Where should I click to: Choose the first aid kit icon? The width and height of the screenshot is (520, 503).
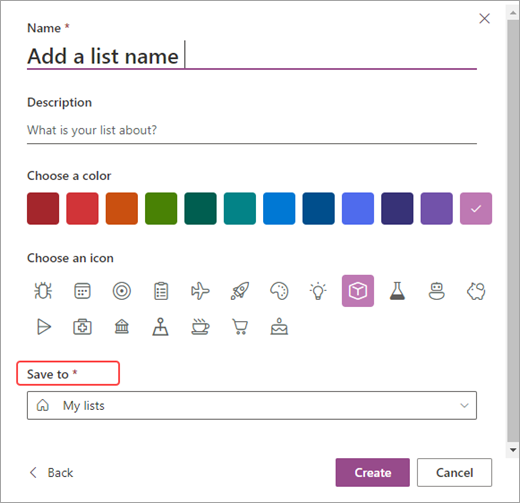click(82, 327)
